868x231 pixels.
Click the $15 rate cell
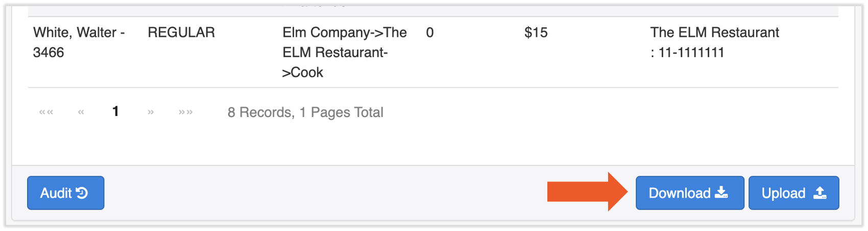coord(536,33)
